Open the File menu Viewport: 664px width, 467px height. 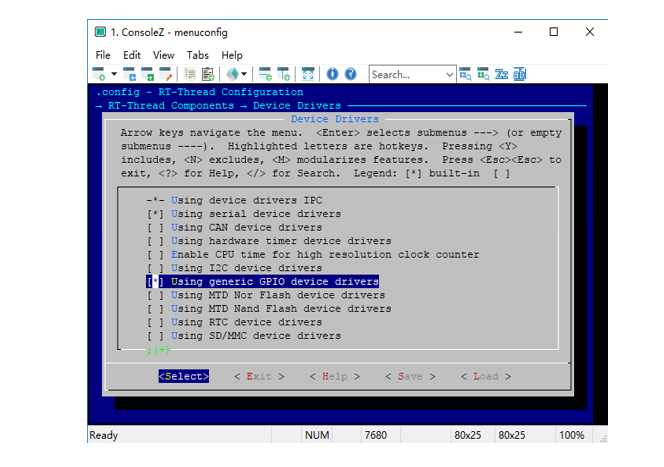coord(103,55)
